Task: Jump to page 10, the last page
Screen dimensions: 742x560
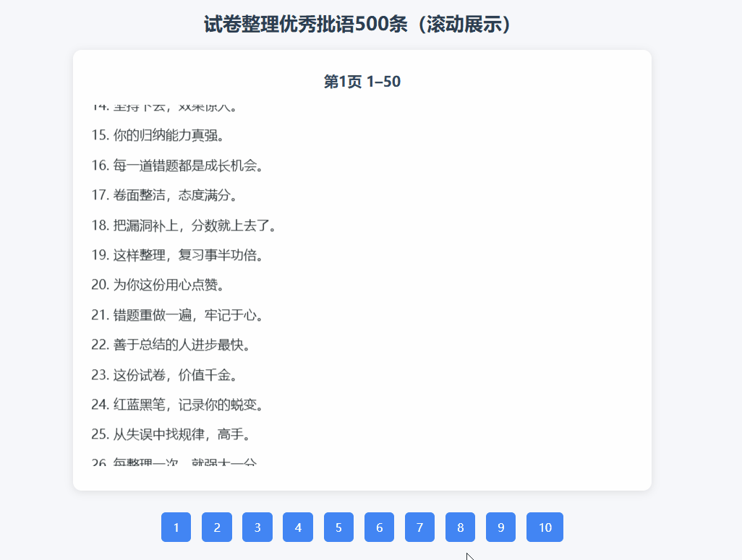Action: click(545, 527)
